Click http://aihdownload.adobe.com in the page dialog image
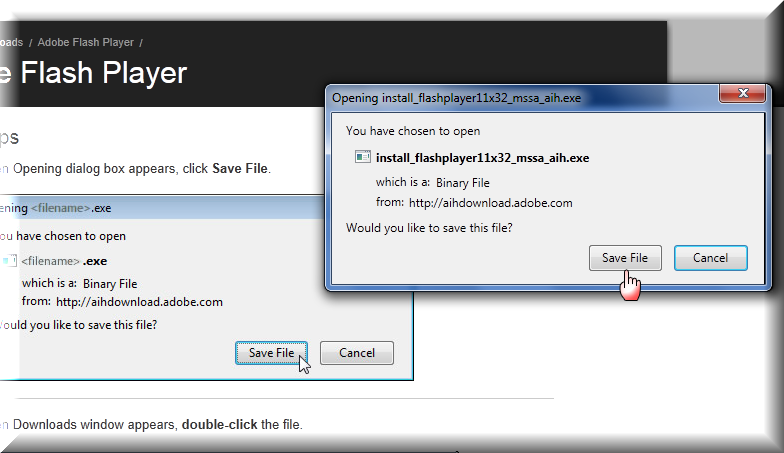Viewport: 784px width, 453px height. 140,302
